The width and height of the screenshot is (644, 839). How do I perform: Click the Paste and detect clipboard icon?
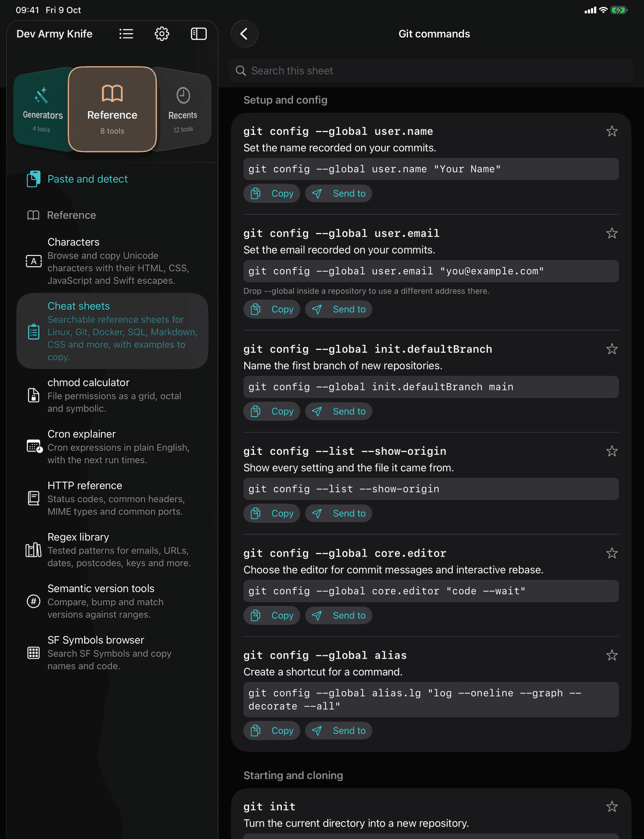pos(33,179)
